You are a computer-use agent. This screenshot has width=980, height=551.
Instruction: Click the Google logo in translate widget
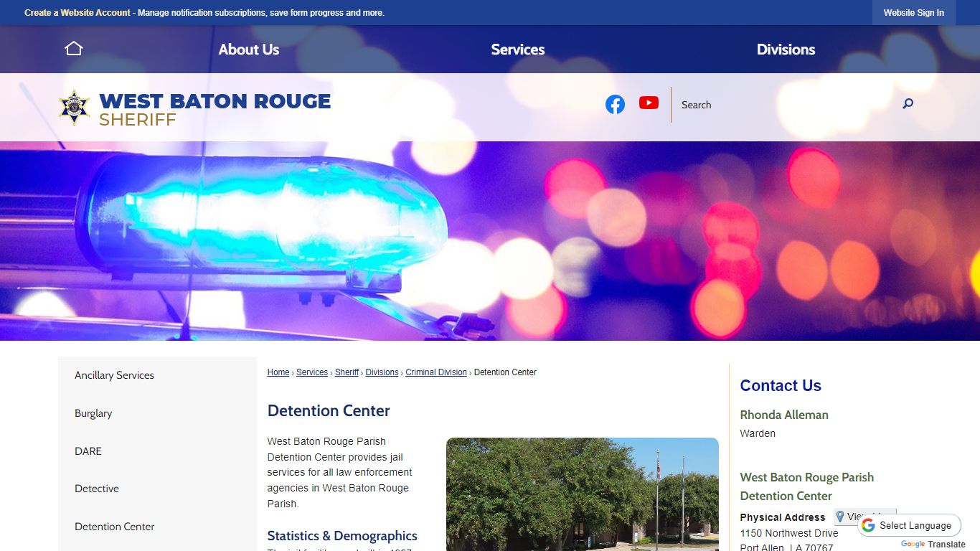pos(868,525)
